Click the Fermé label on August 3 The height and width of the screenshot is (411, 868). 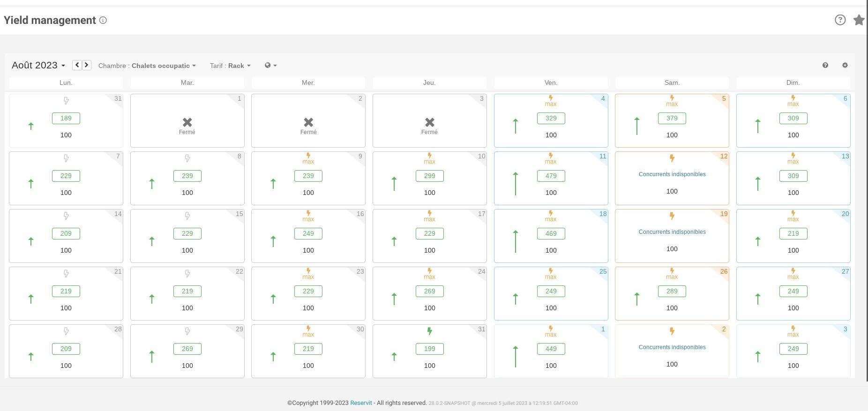(429, 132)
